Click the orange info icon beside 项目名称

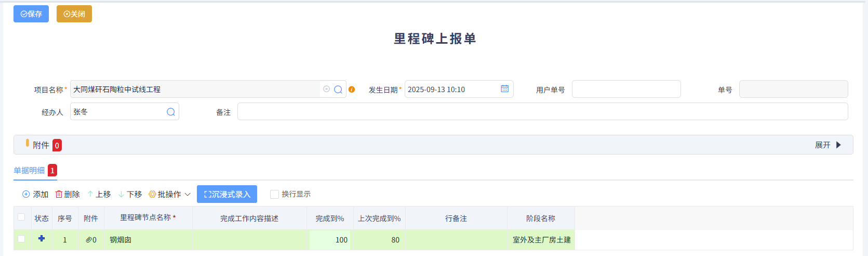[x=352, y=89]
